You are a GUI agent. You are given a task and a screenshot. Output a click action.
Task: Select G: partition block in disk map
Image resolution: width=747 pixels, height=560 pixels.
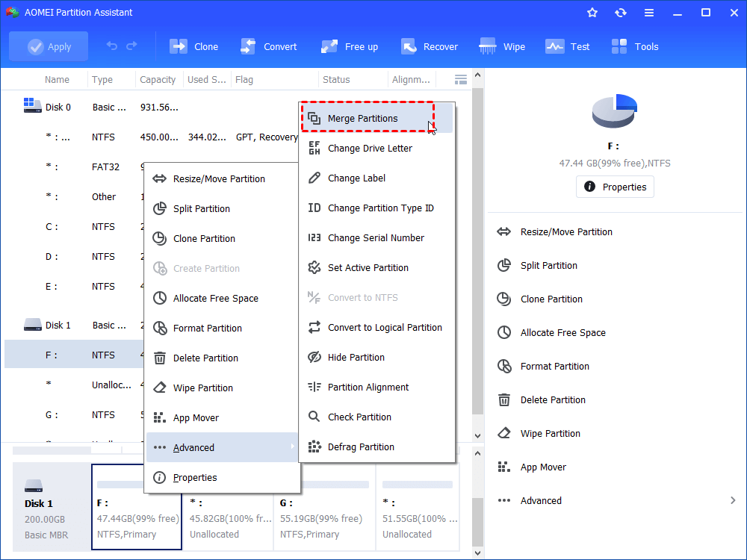pos(324,507)
